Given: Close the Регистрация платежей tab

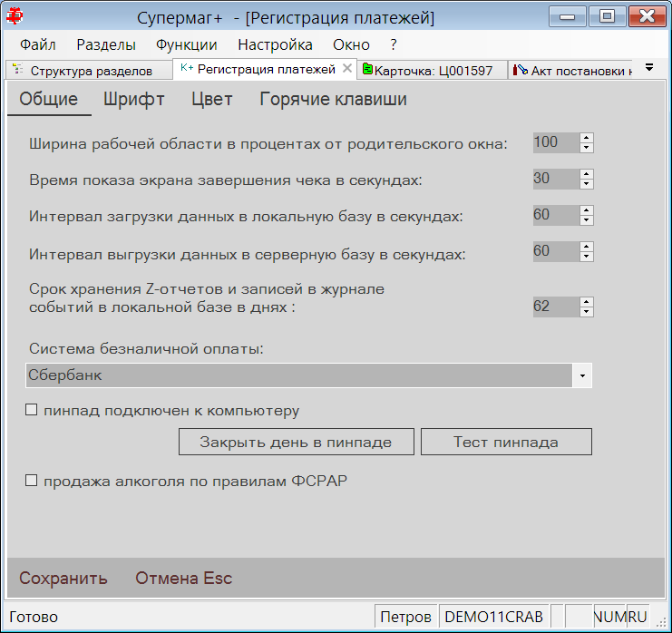Looking at the screenshot, I should tap(347, 68).
